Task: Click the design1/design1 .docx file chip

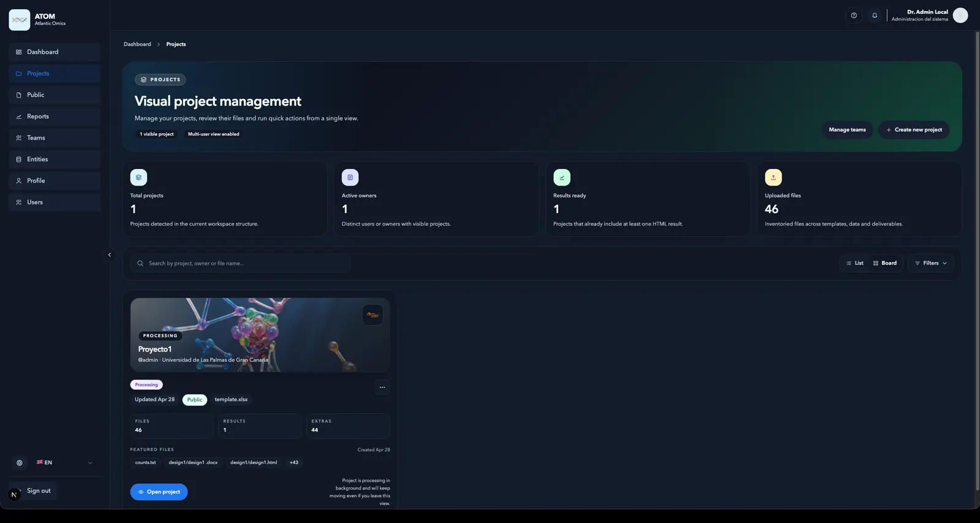Action: (193, 462)
